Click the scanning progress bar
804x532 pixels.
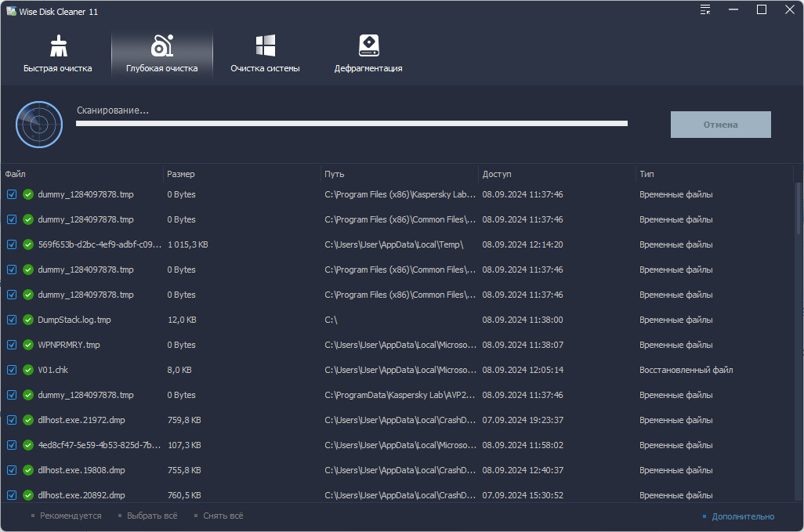tap(352, 124)
